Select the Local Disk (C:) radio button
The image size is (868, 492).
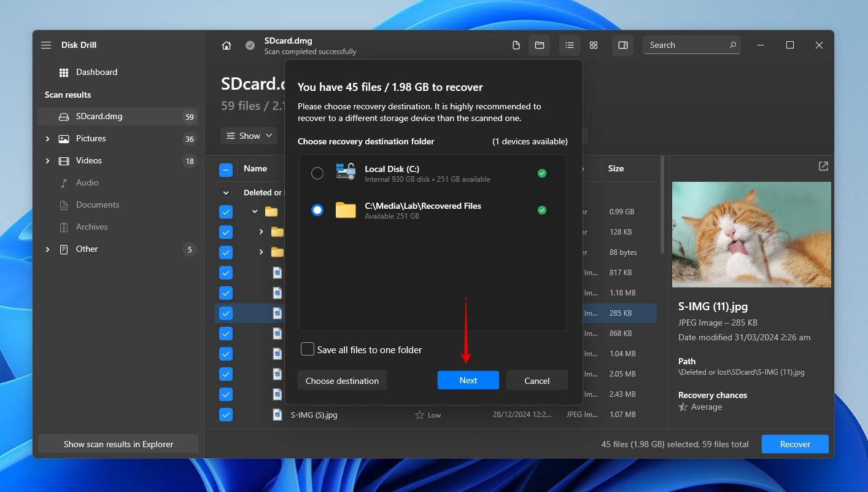click(317, 173)
